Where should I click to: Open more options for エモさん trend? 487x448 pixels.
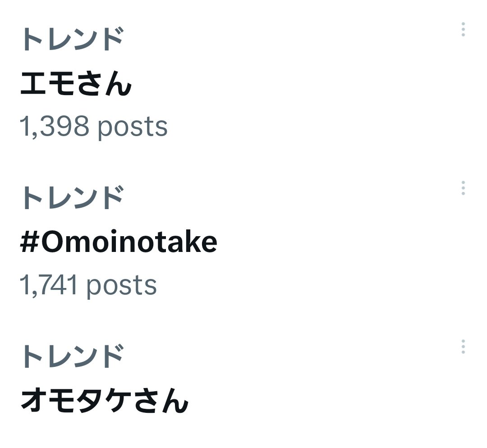[463, 29]
